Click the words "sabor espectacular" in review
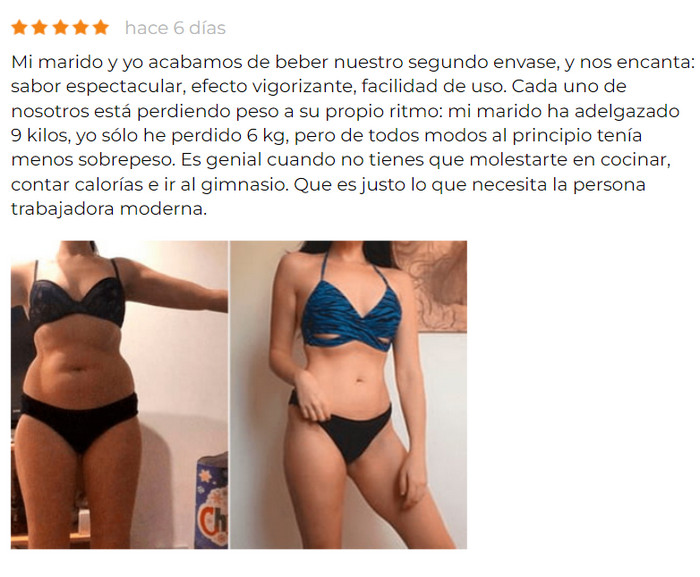 pos(98,86)
